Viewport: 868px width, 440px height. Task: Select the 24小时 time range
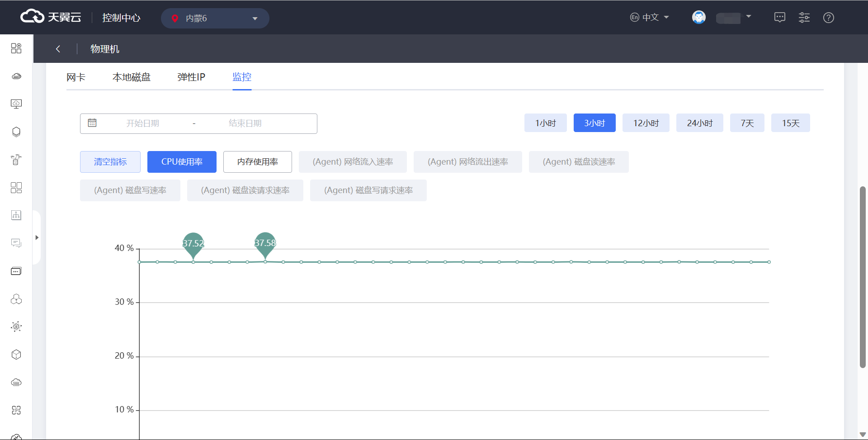[x=699, y=123]
